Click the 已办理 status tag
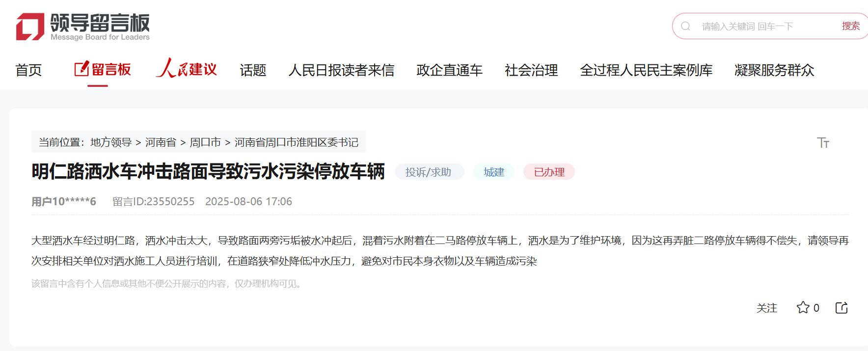This screenshot has width=868, height=351. [x=549, y=172]
